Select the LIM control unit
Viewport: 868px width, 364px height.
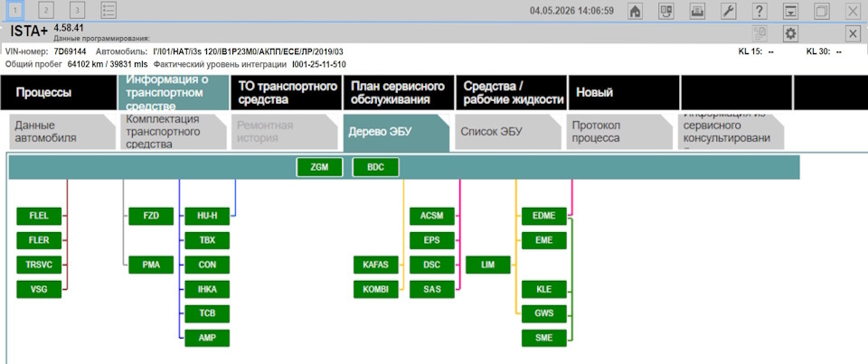click(488, 265)
